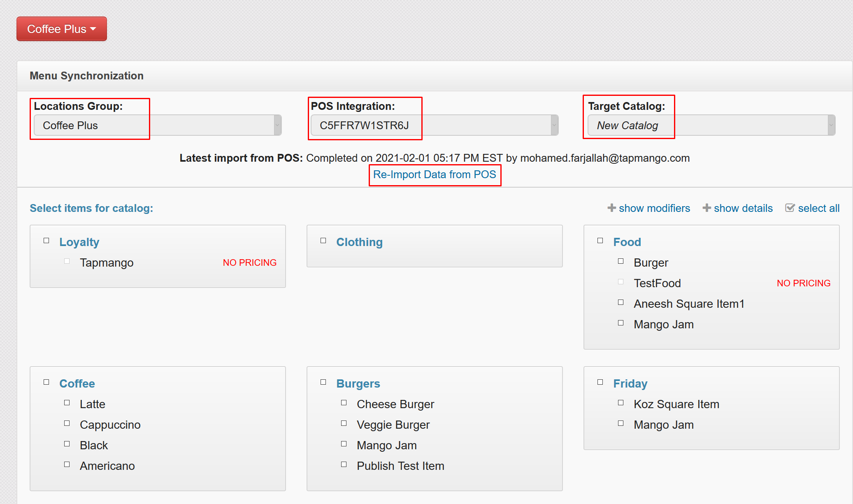Image resolution: width=853 pixels, height=504 pixels.
Task: Open the Coffee Plus dropdown menu
Action: pyautogui.click(x=61, y=29)
